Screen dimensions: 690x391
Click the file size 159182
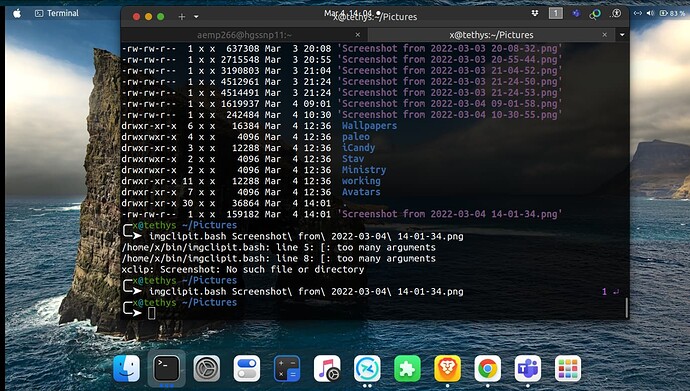pos(242,214)
